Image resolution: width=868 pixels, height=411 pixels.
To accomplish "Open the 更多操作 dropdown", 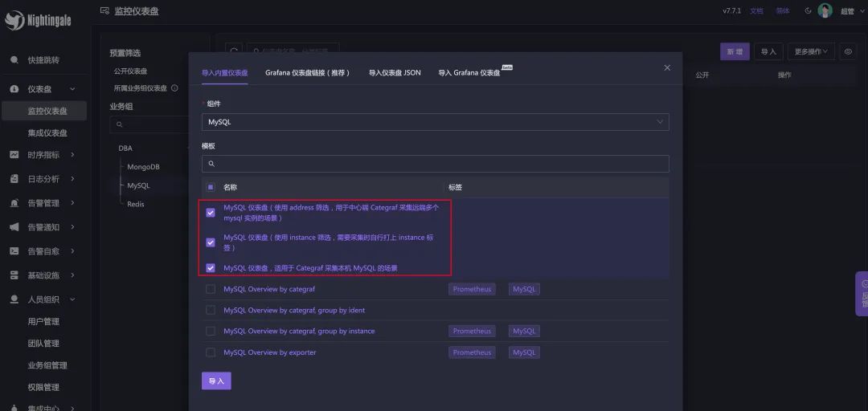I will pyautogui.click(x=811, y=51).
